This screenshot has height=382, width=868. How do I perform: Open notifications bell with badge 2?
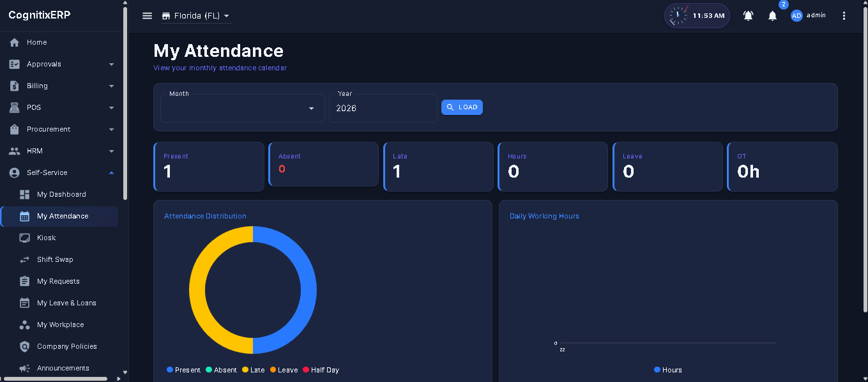pos(772,16)
